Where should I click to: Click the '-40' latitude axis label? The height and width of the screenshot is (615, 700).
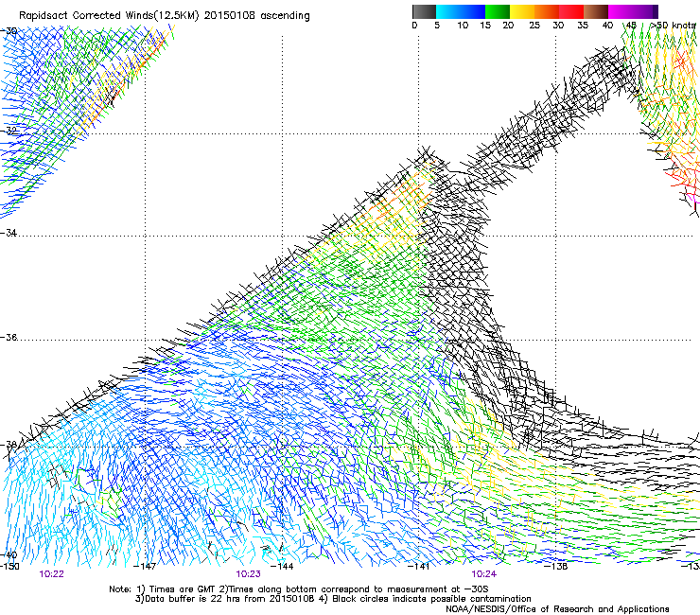click(9, 555)
